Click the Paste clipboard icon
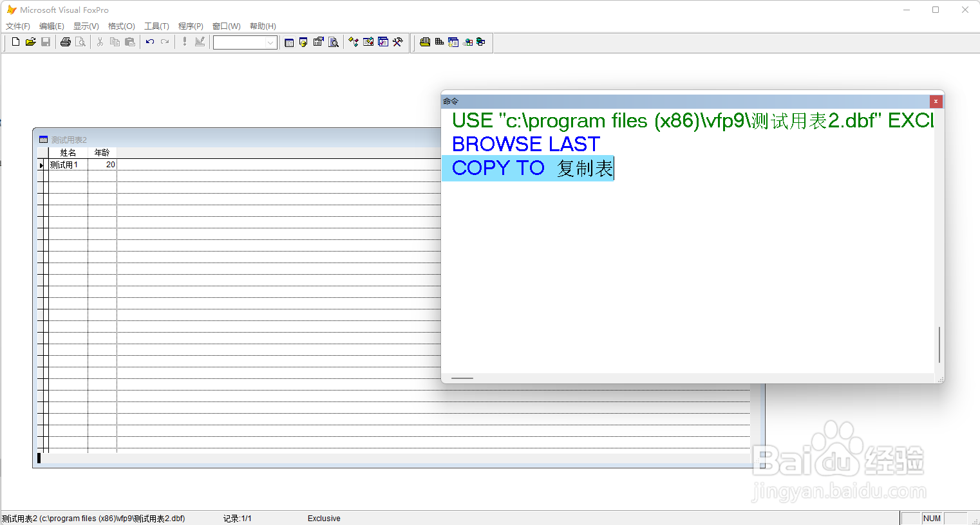 [x=130, y=42]
